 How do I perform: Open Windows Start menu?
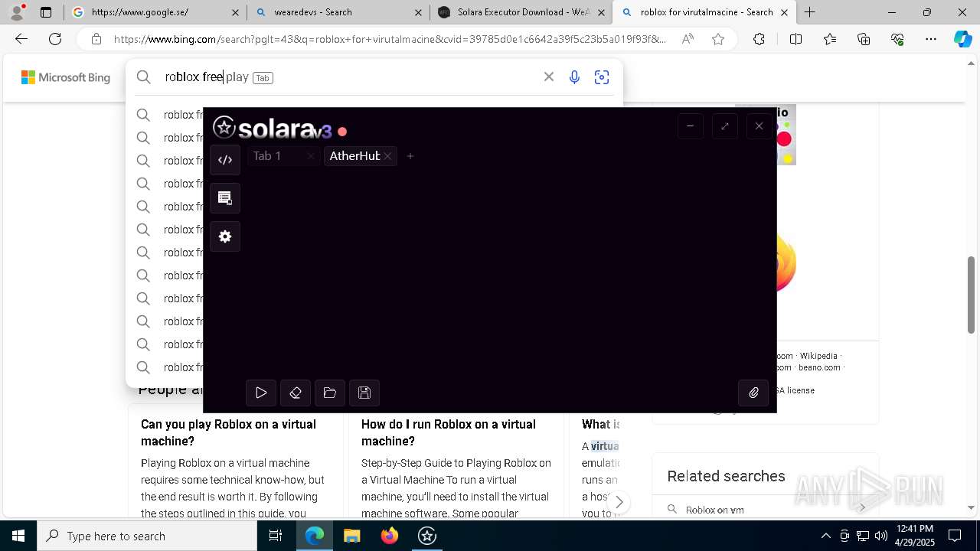pyautogui.click(x=18, y=536)
